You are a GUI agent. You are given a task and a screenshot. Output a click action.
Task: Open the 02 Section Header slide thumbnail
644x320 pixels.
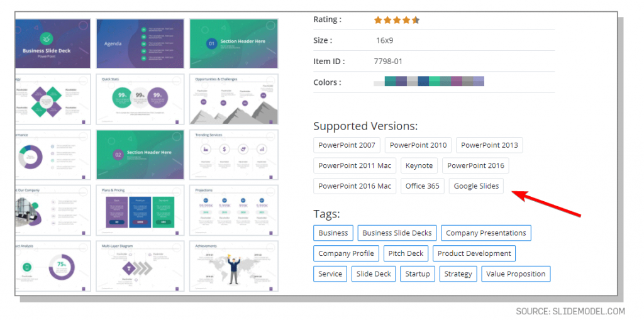[x=140, y=155]
